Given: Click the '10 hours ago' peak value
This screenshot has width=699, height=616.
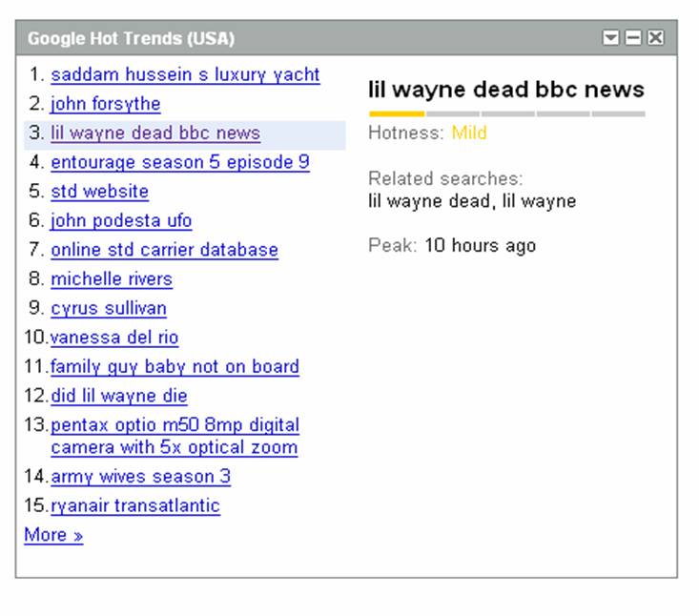Looking at the screenshot, I should [x=480, y=246].
